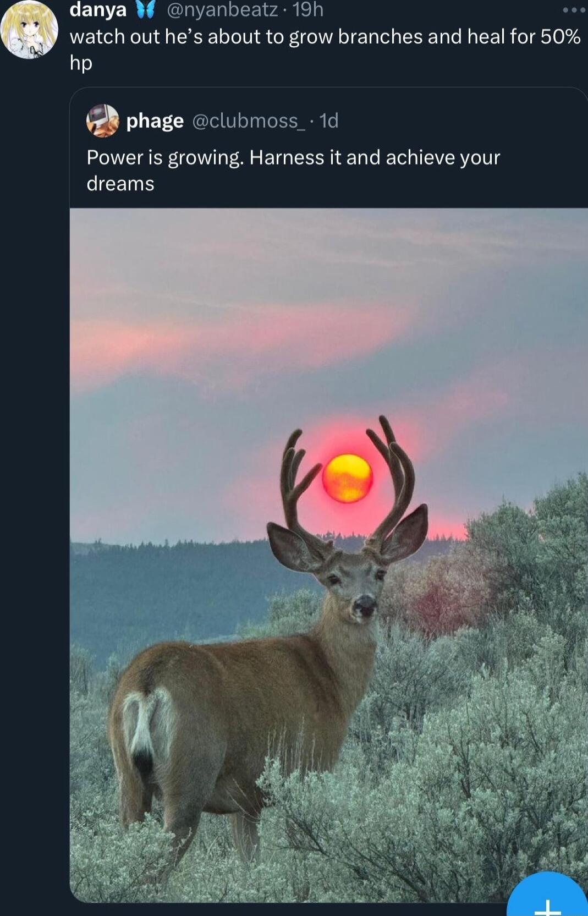588x916 pixels.
Task: Open phage's small profile avatar
Action: pos(102,120)
